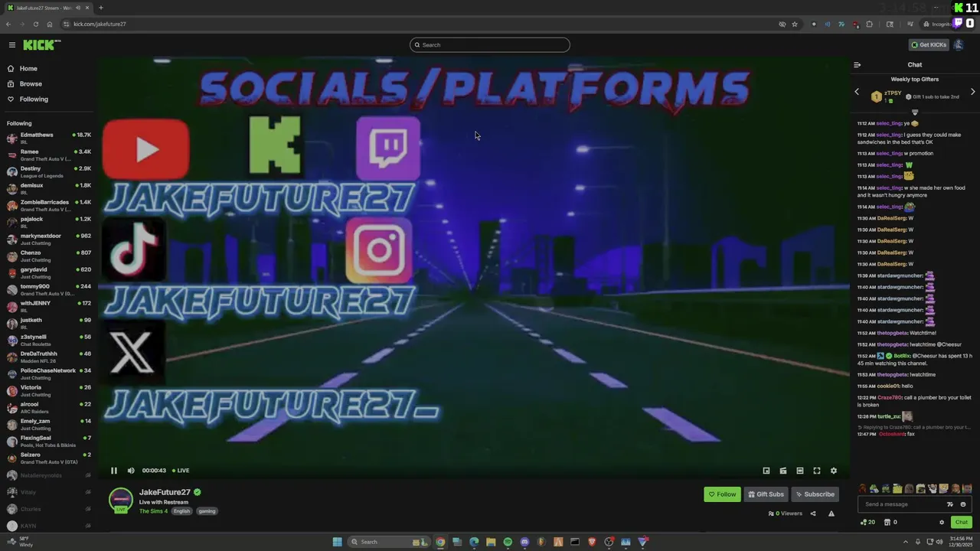Open PoliceChaseNetwork channel in sidebar
980x551 pixels.
(49, 373)
